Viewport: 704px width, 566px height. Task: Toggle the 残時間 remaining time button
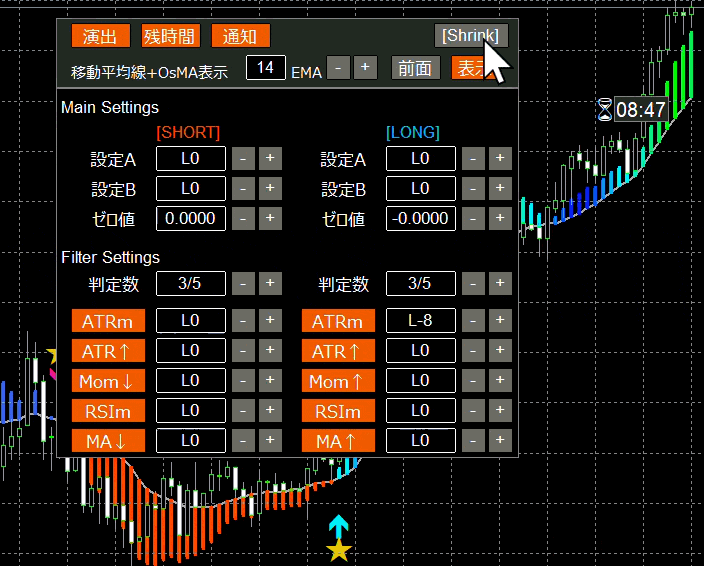pos(170,36)
